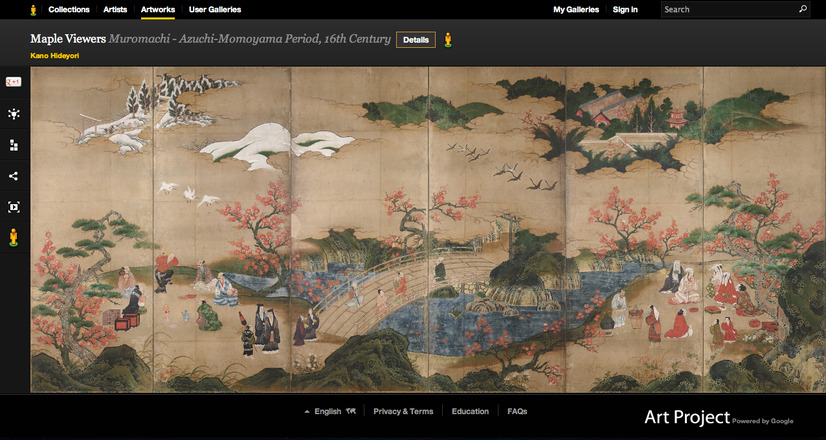Click the Maple Viewers painting image
The image size is (826, 440).
(428, 230)
